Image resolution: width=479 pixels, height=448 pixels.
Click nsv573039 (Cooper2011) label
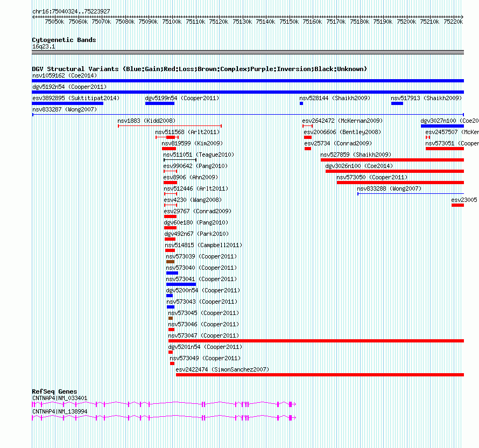tap(201, 256)
